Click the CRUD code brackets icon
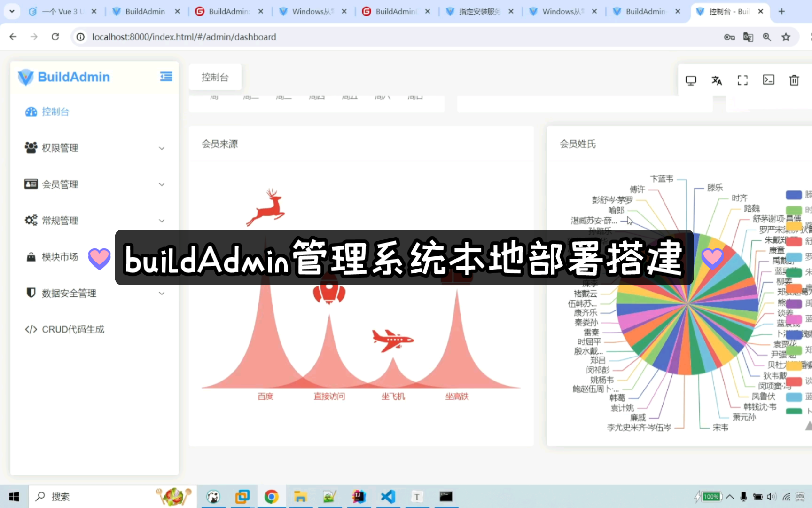The height and width of the screenshot is (508, 812). (x=31, y=329)
